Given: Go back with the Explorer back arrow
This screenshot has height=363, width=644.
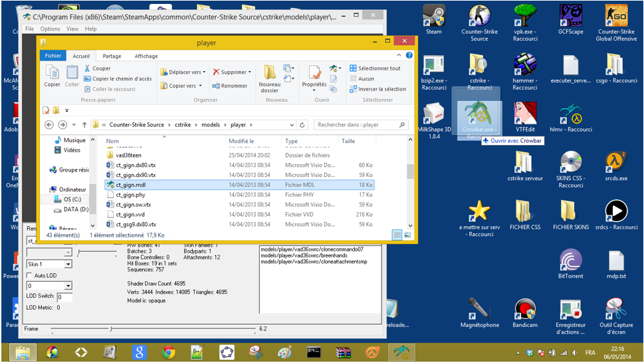Looking at the screenshot, I should 49,124.
